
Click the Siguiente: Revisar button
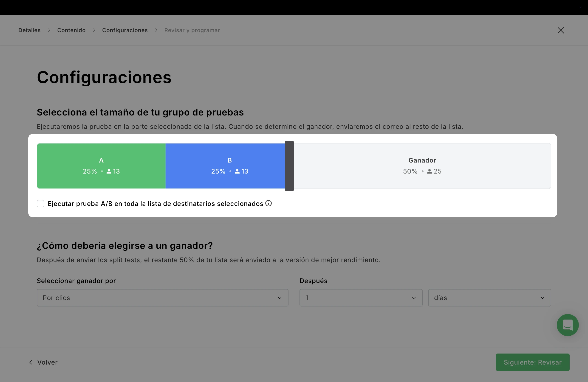[x=532, y=362]
